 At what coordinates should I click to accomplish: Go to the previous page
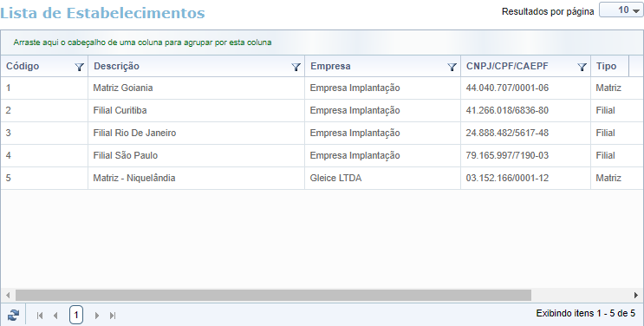tap(55, 316)
